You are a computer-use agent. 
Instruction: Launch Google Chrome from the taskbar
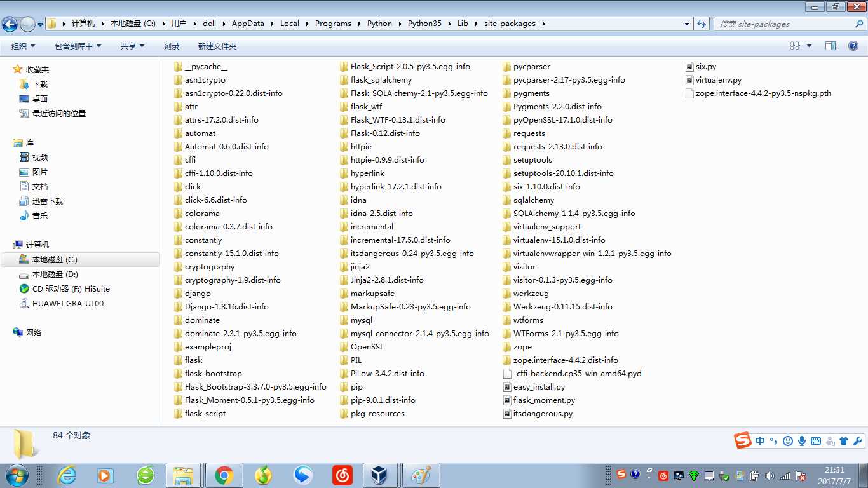tap(224, 475)
